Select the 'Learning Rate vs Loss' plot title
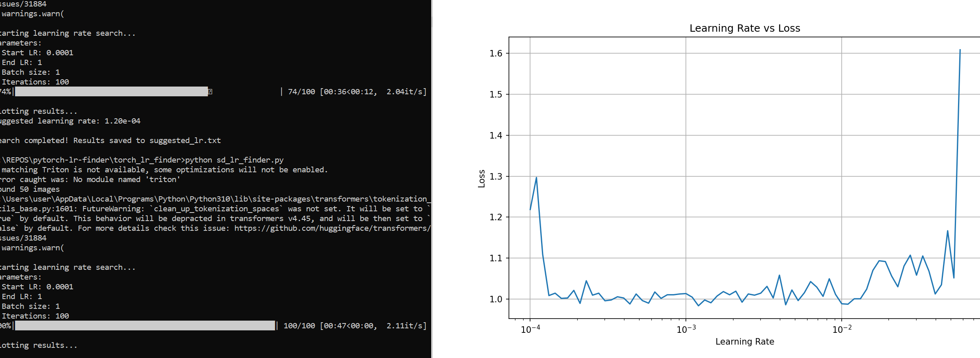The width and height of the screenshot is (980, 358). click(x=744, y=28)
